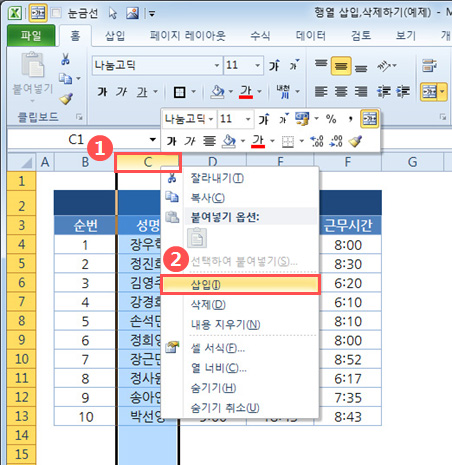Choose 삽입(I) in the context menu
Image resolution: width=452 pixels, height=465 pixels.
(240, 285)
